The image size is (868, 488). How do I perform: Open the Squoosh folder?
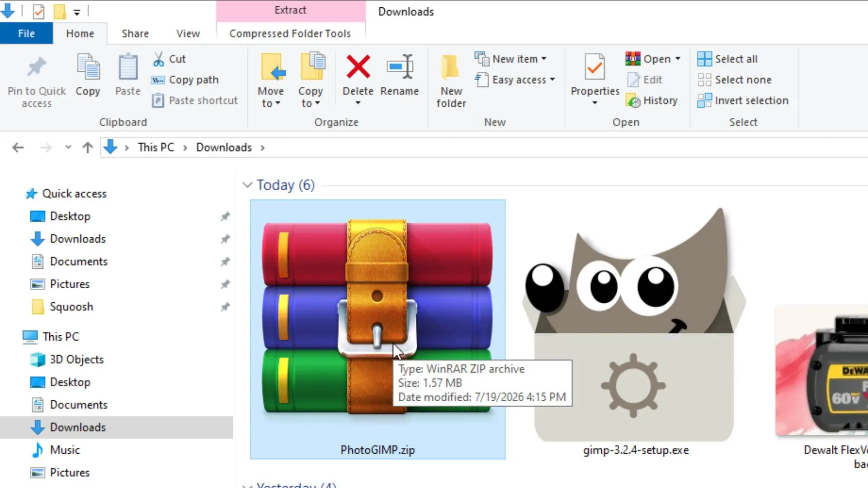71,307
